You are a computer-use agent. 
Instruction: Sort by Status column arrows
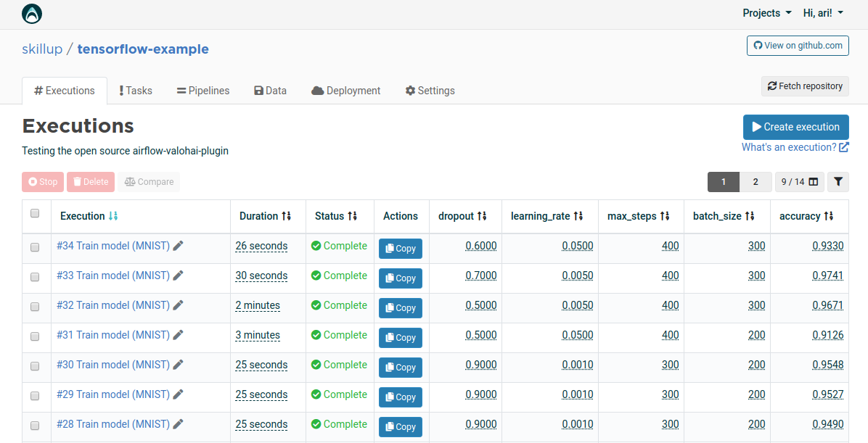(352, 216)
